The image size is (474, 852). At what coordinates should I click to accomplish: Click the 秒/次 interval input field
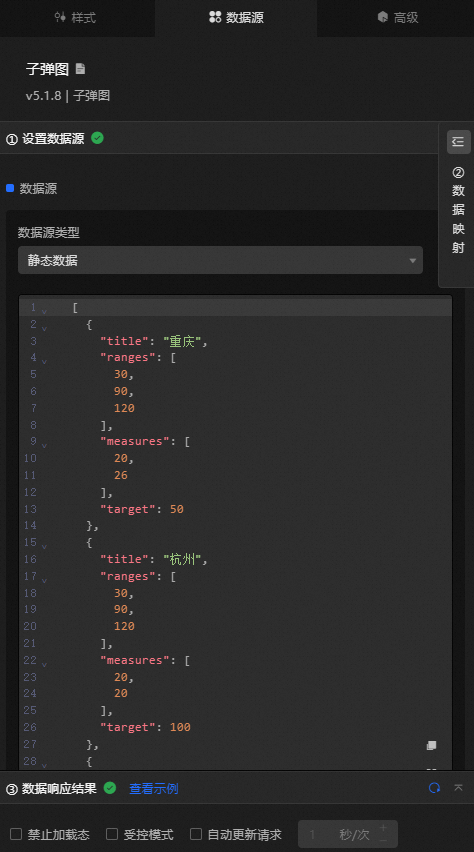tap(348, 834)
